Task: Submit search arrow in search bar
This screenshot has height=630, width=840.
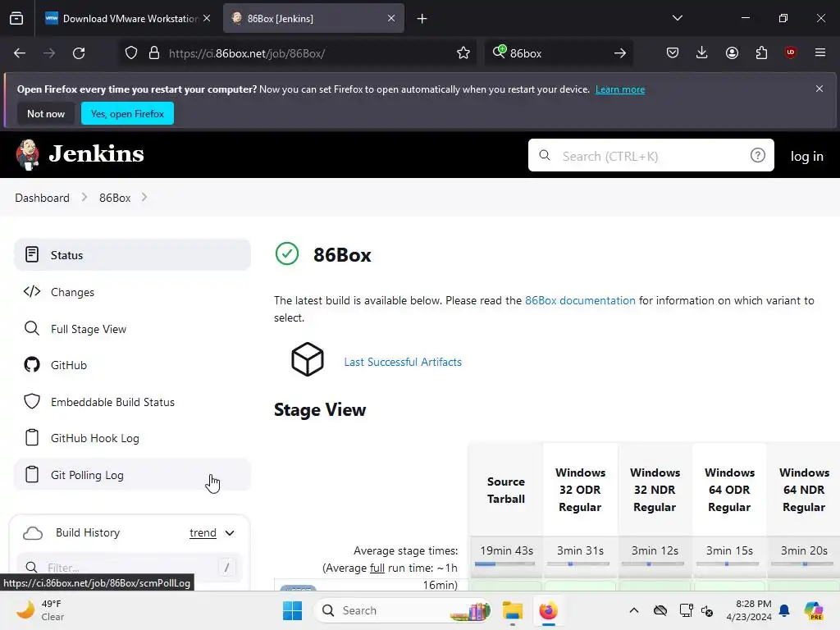Action: pos(620,53)
